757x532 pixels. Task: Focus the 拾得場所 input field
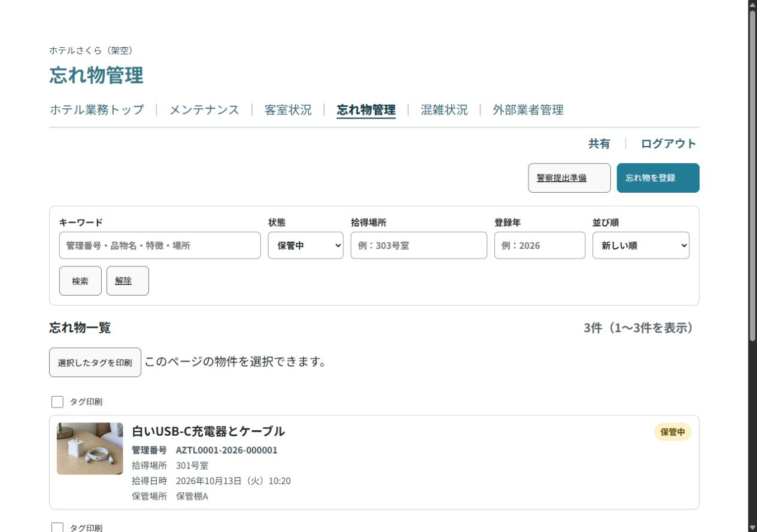click(419, 245)
